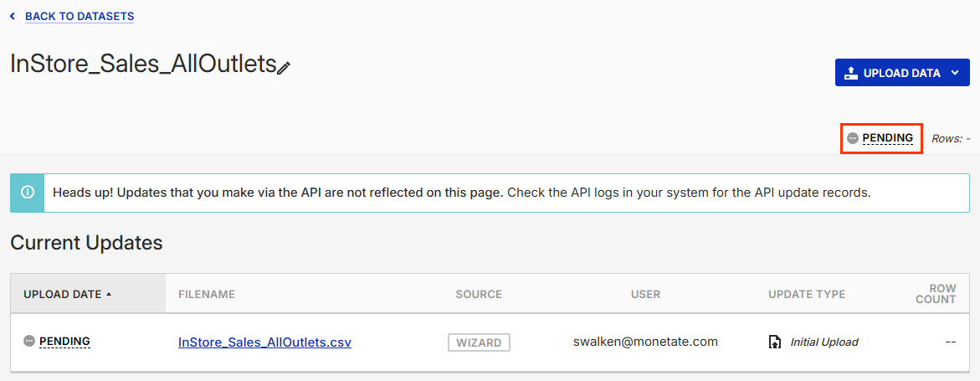980x381 pixels.
Task: Click the info icon in the heads-up banner
Action: pyautogui.click(x=28, y=193)
